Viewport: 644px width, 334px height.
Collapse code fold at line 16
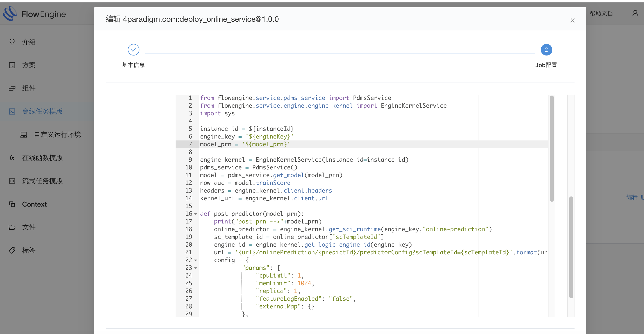pyautogui.click(x=196, y=214)
